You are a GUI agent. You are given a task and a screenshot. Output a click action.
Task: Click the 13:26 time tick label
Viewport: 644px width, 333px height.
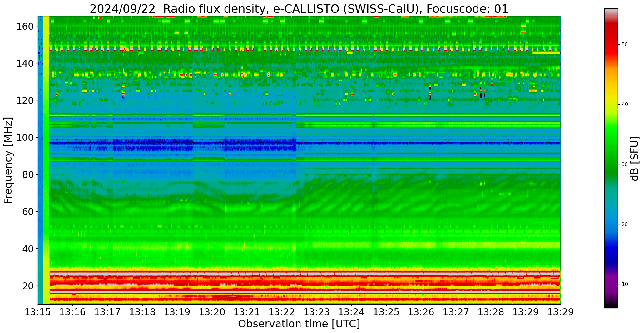[x=421, y=312]
